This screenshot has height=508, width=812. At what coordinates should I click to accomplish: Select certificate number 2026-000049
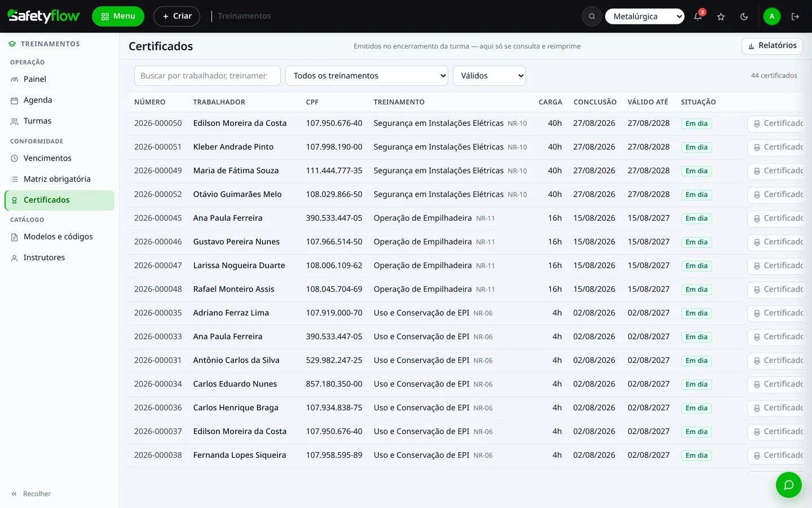point(158,170)
